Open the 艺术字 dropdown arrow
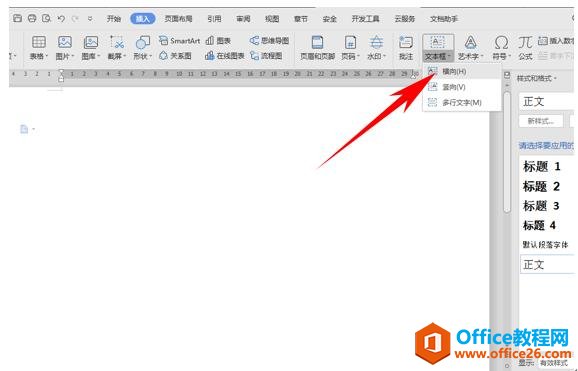 coord(481,56)
